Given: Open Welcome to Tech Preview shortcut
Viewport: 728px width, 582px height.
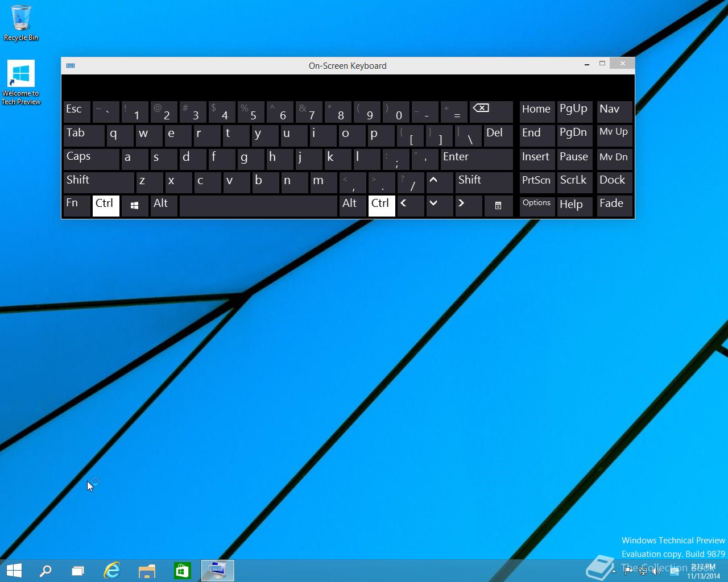Looking at the screenshot, I should click(21, 82).
